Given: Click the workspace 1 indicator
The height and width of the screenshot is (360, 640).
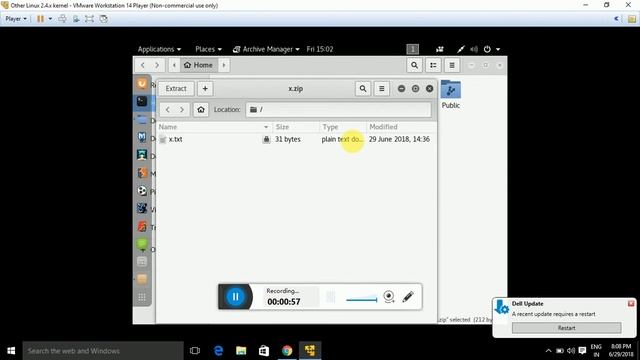Looking at the screenshot, I should coord(413,49).
